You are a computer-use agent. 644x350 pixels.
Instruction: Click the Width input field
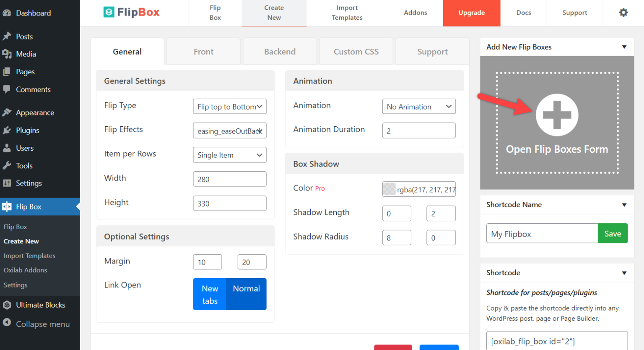(230, 179)
